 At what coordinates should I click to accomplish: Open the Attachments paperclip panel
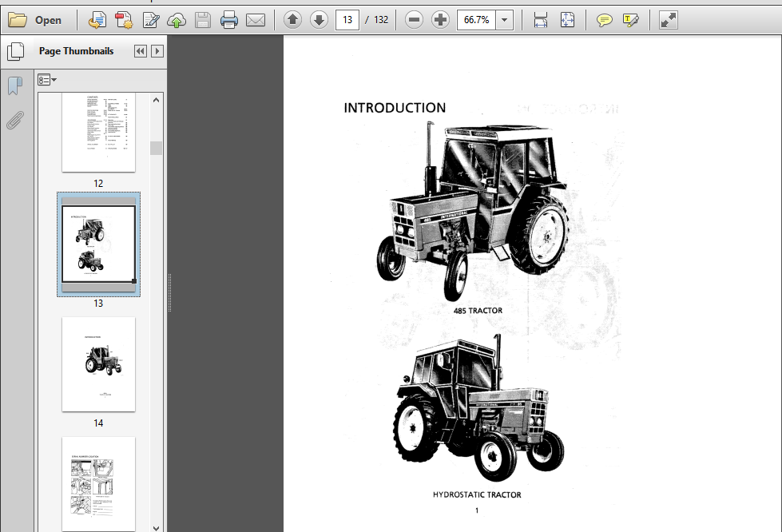pyautogui.click(x=15, y=120)
